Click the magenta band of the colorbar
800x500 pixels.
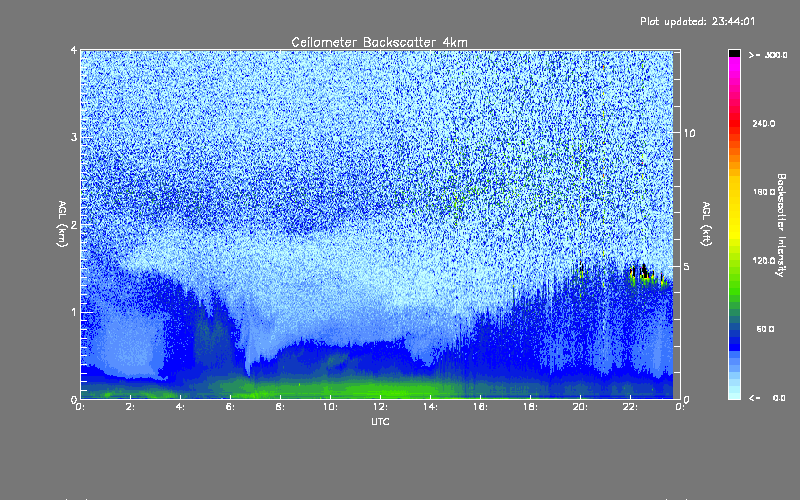(x=734, y=64)
